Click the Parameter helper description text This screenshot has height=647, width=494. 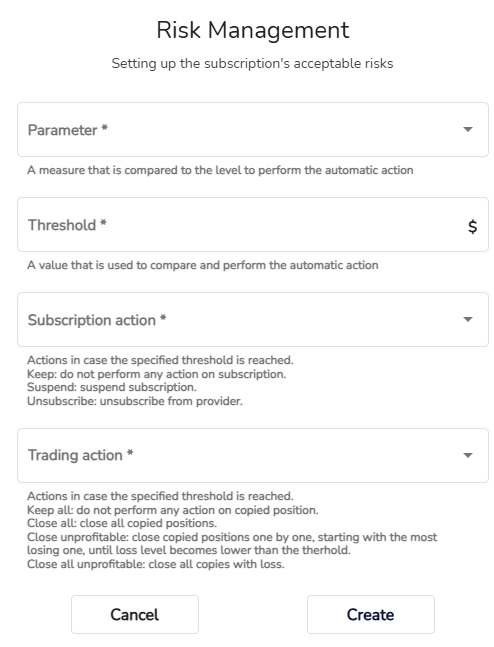click(220, 170)
